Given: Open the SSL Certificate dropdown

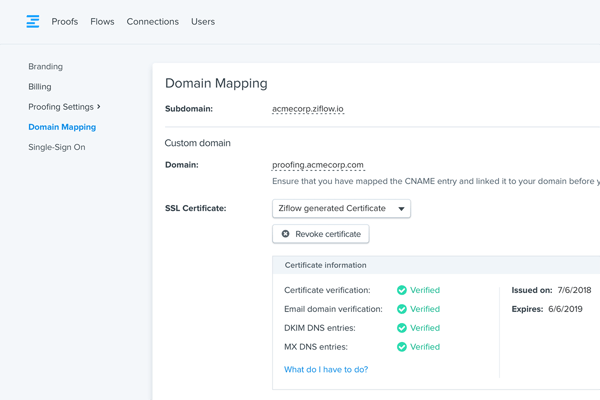Looking at the screenshot, I should (x=341, y=209).
